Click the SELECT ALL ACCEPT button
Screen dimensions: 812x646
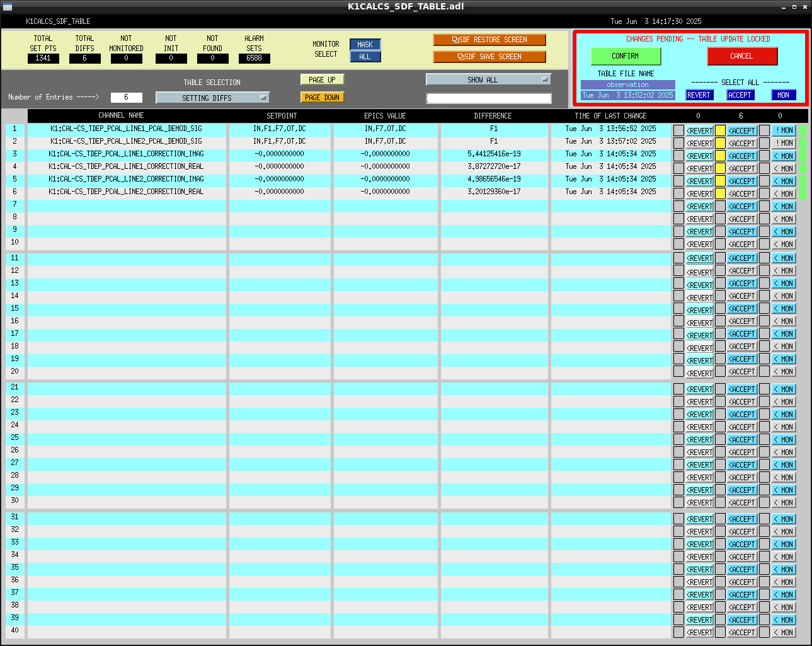point(740,95)
